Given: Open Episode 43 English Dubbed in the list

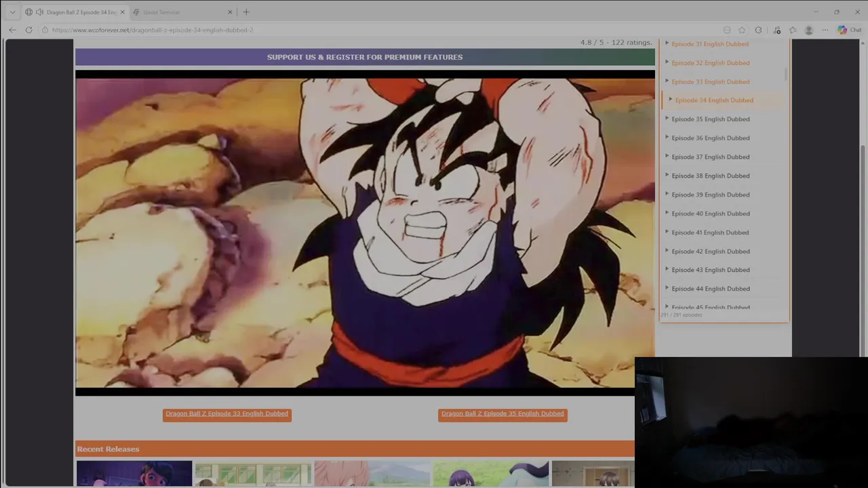Looking at the screenshot, I should point(710,270).
